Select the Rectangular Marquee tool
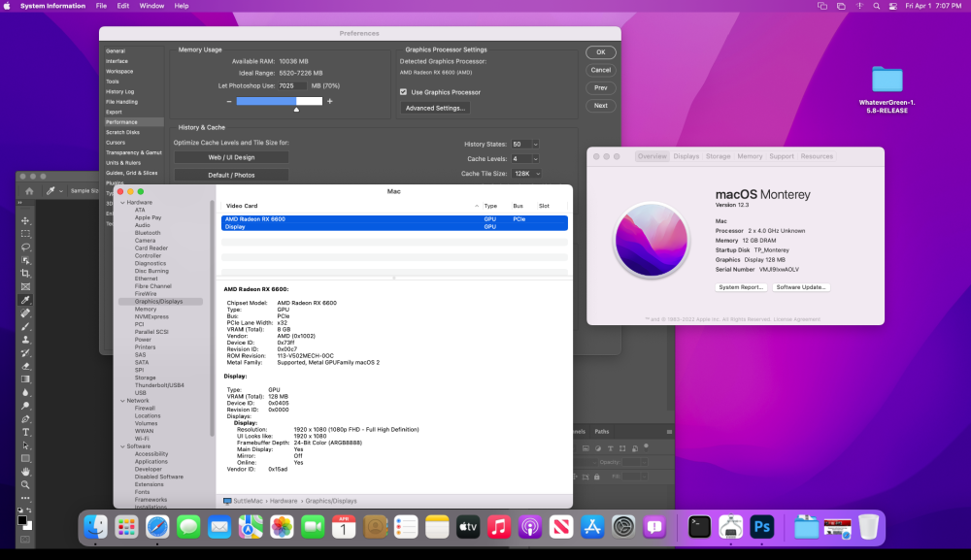This screenshot has width=971, height=560. tap(25, 234)
